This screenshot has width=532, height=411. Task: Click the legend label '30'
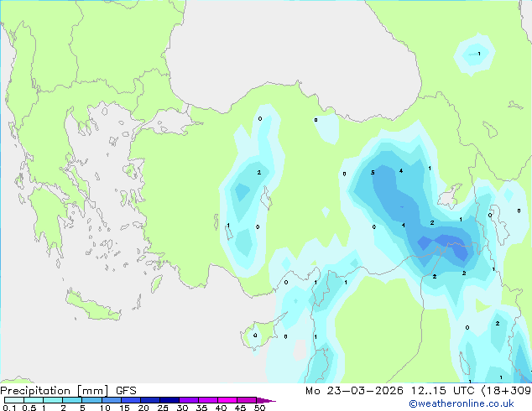(x=182, y=408)
